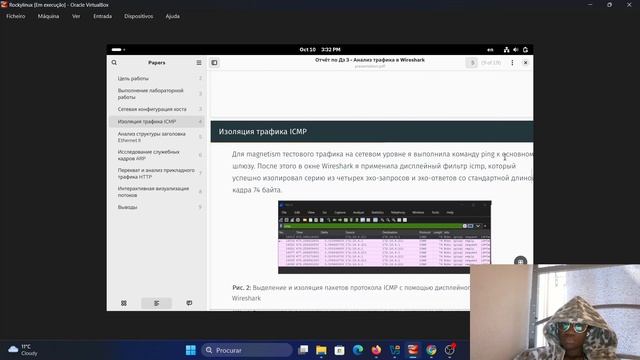Switch sidebar to thumbnails view
This screenshot has height=360, width=640.
click(124, 303)
